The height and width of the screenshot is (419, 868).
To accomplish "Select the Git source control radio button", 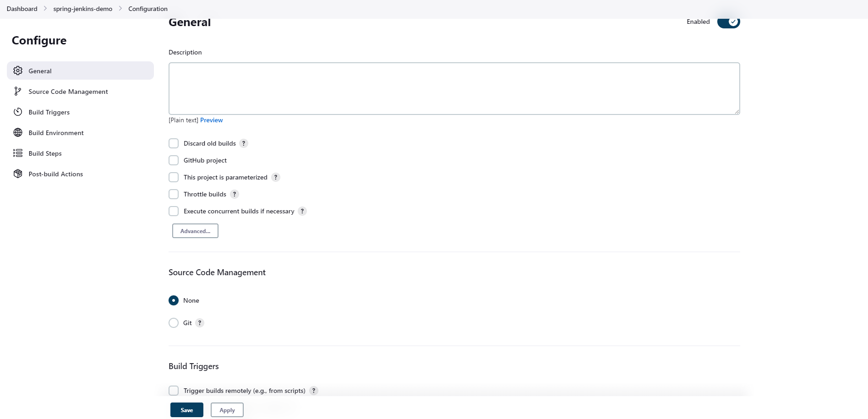I will coord(174,323).
